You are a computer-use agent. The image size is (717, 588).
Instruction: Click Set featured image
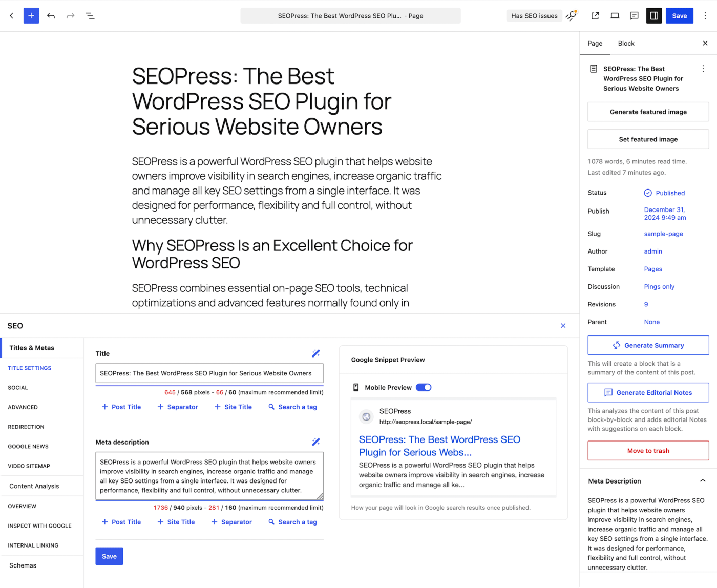click(x=648, y=139)
